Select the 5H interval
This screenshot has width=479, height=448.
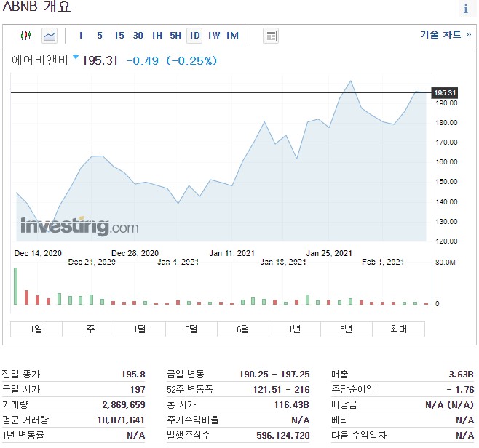[175, 36]
